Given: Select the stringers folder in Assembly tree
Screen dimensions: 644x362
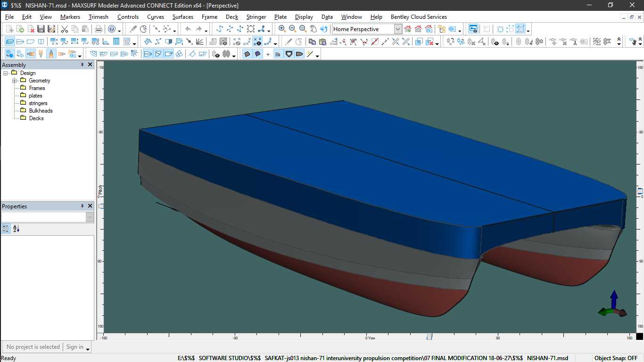Looking at the screenshot, I should coord(38,103).
